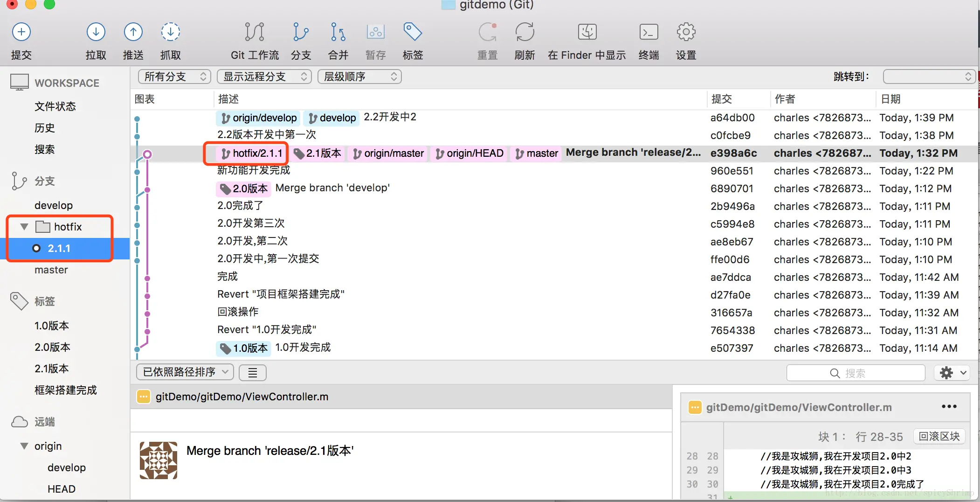This screenshot has width=980, height=502.
Task: Open the list view mode button
Action: pos(253,372)
